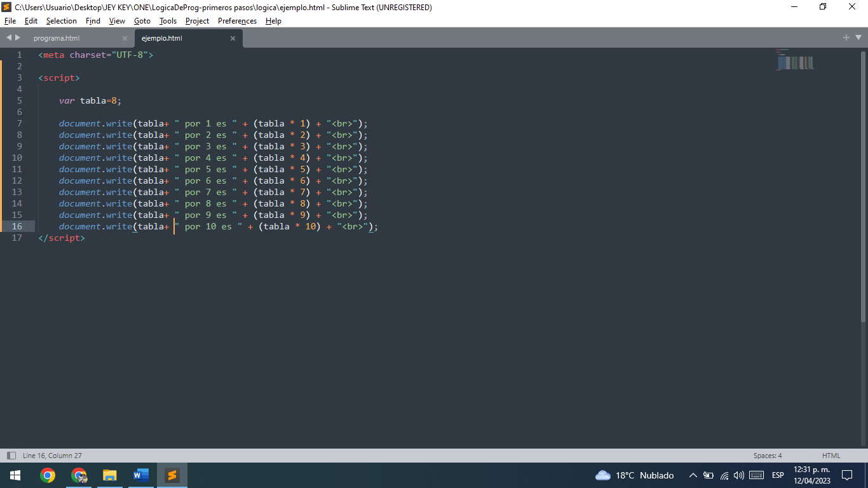Go to previous tab with left arrow

pos(9,37)
